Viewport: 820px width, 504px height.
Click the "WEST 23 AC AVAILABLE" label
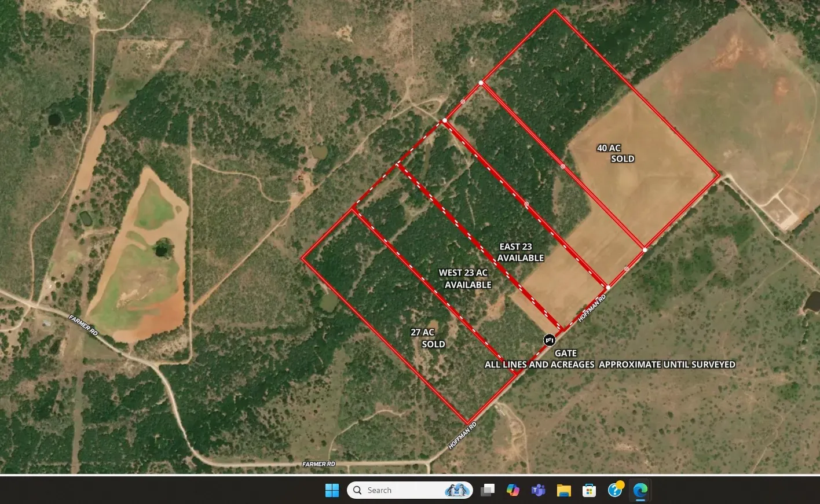[465, 278]
